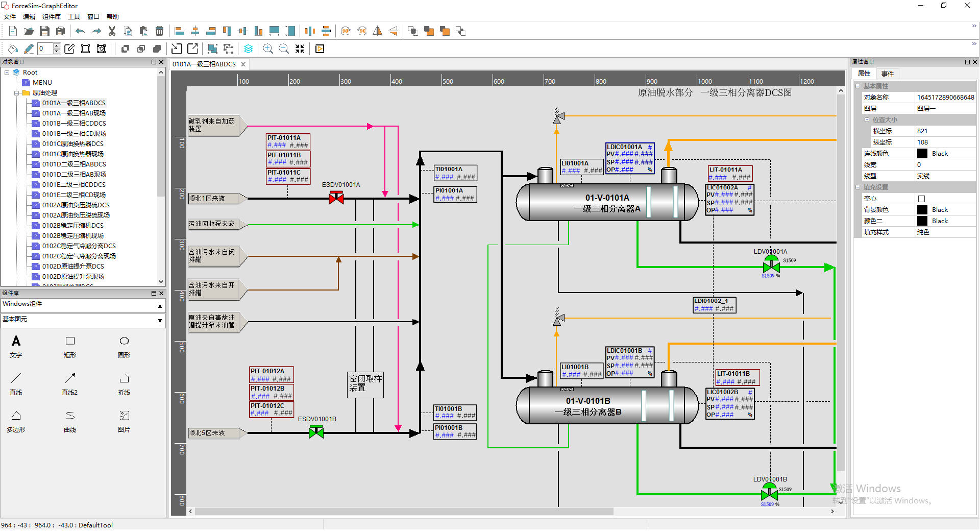Viewport: 980px width, 531px height.
Task: Click the 背景颜色 black color swatch
Action: click(922, 210)
